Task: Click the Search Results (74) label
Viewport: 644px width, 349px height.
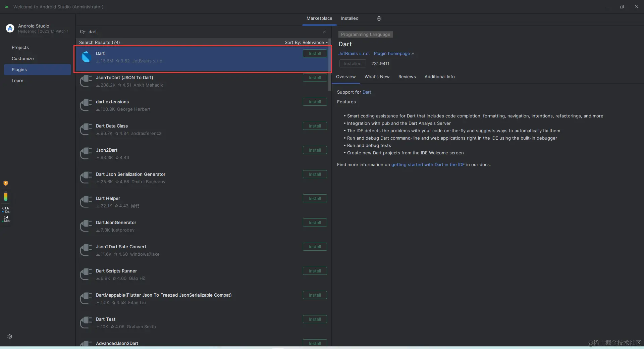Action: click(x=99, y=42)
